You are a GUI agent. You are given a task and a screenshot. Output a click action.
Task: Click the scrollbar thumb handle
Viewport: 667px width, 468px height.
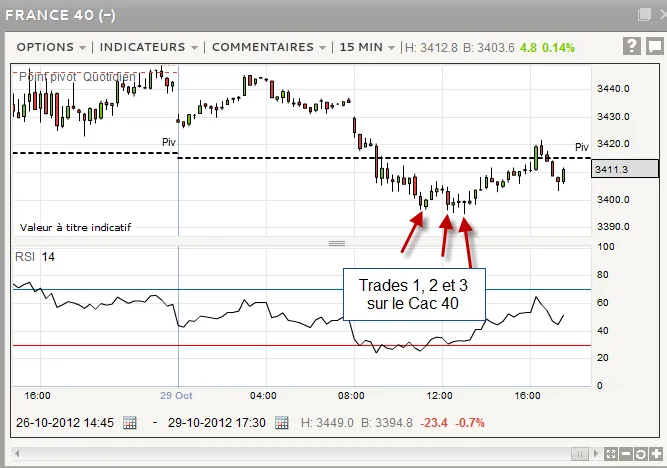[579, 454]
